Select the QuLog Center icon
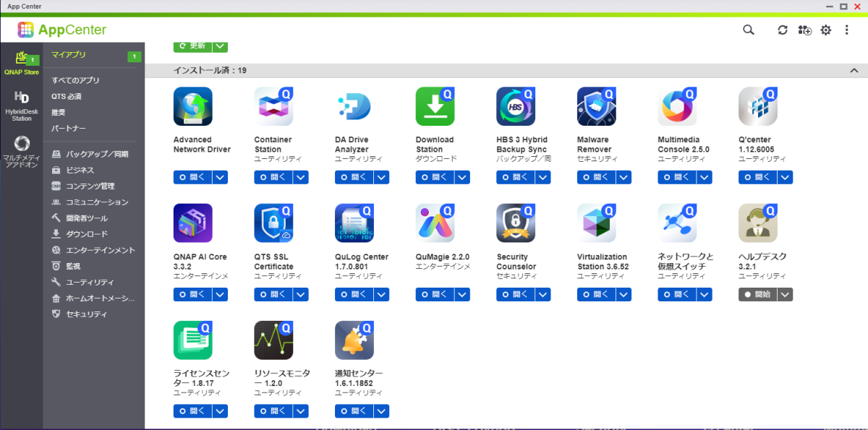The width and height of the screenshot is (868, 430). pyautogui.click(x=354, y=223)
